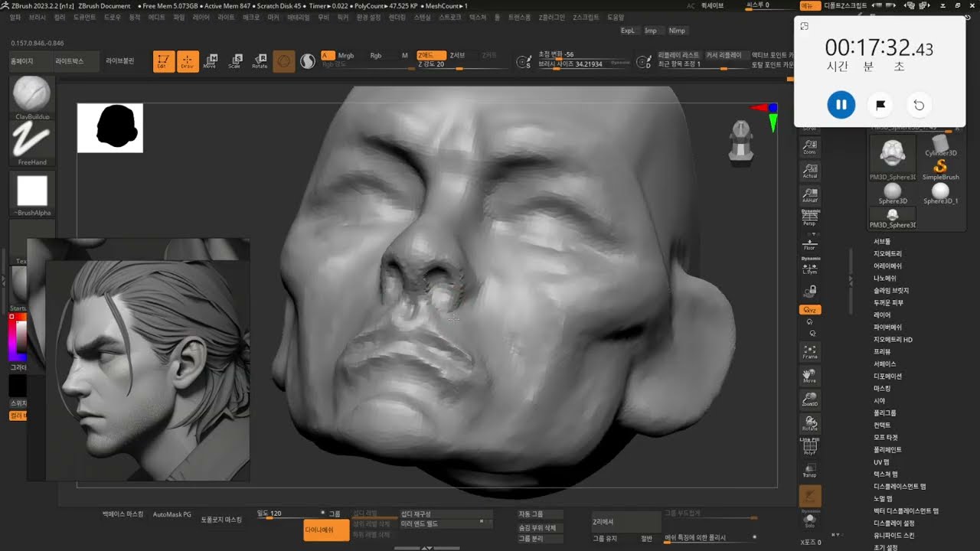Open the 라이트박스 (LightBox) button
This screenshot has height=551, width=980.
click(x=69, y=61)
